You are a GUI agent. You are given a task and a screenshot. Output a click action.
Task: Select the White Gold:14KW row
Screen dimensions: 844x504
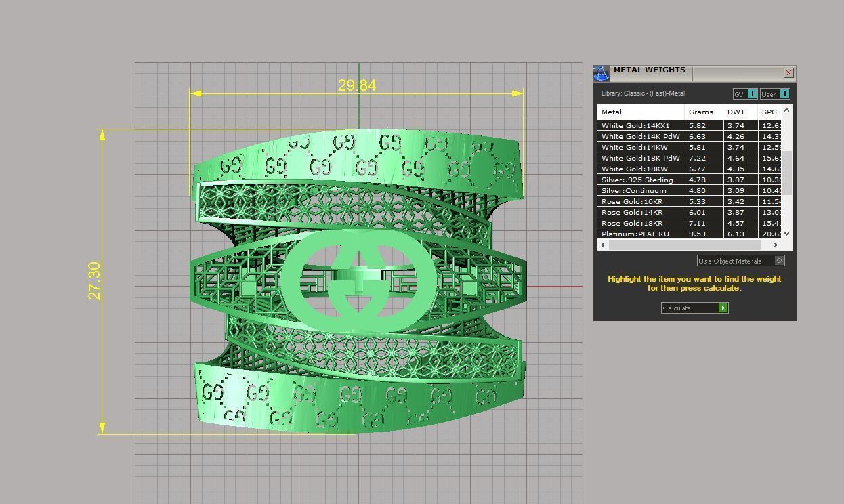(x=690, y=147)
